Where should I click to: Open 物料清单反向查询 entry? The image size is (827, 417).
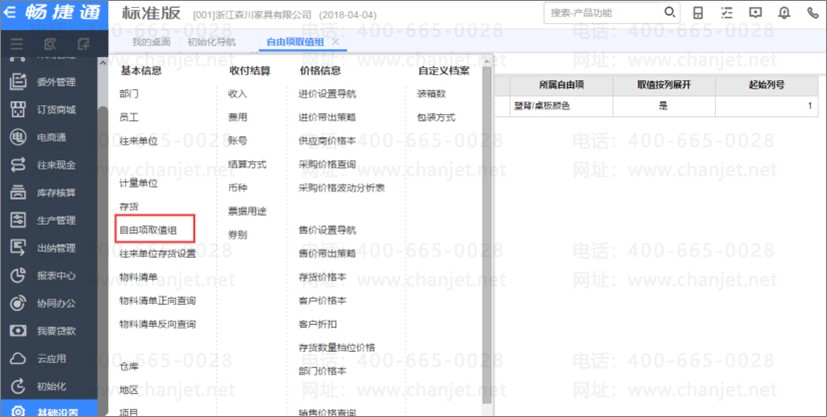pos(158,324)
